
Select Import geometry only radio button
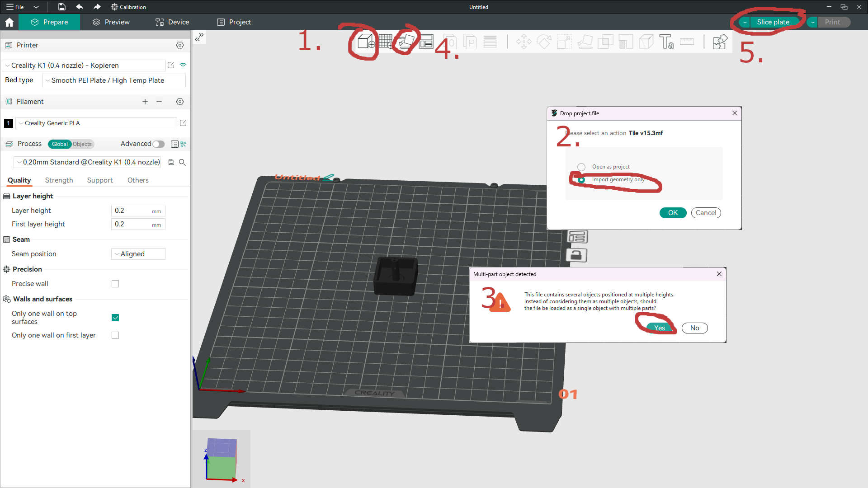coord(582,179)
